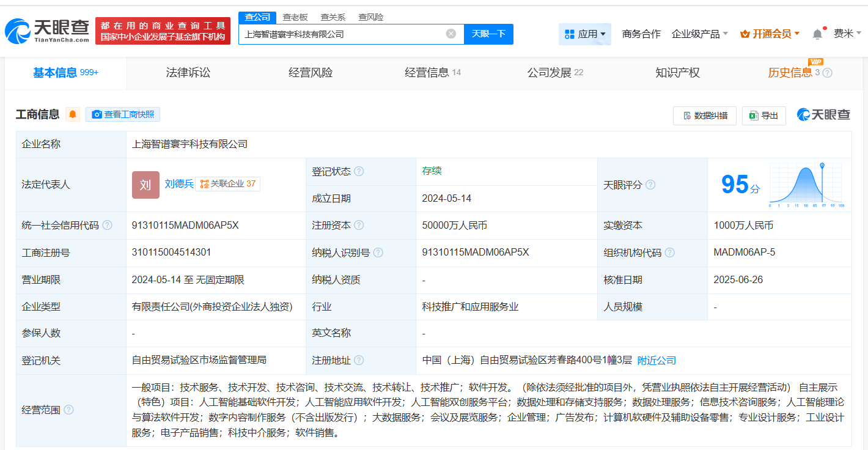This screenshot has width=868, height=450.
Task: Expand the 开通会员 membership dropdown
Action: [770, 34]
